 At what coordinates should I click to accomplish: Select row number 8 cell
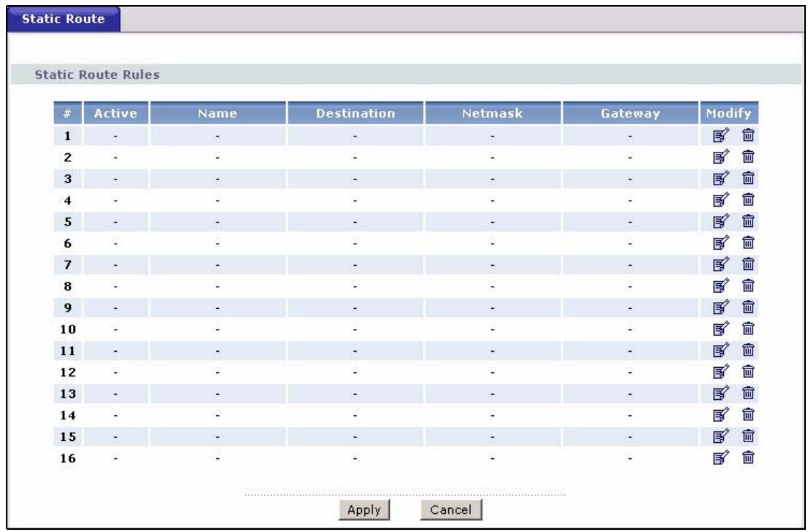pyautogui.click(x=67, y=286)
